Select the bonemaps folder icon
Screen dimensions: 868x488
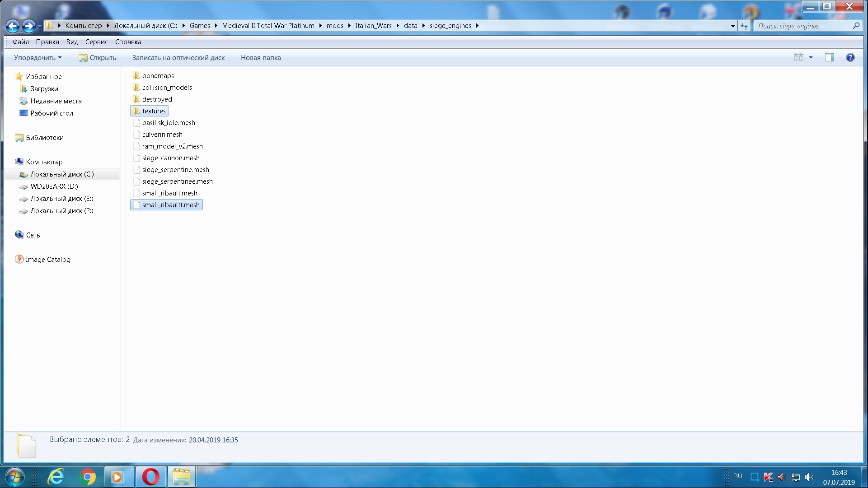coord(136,75)
